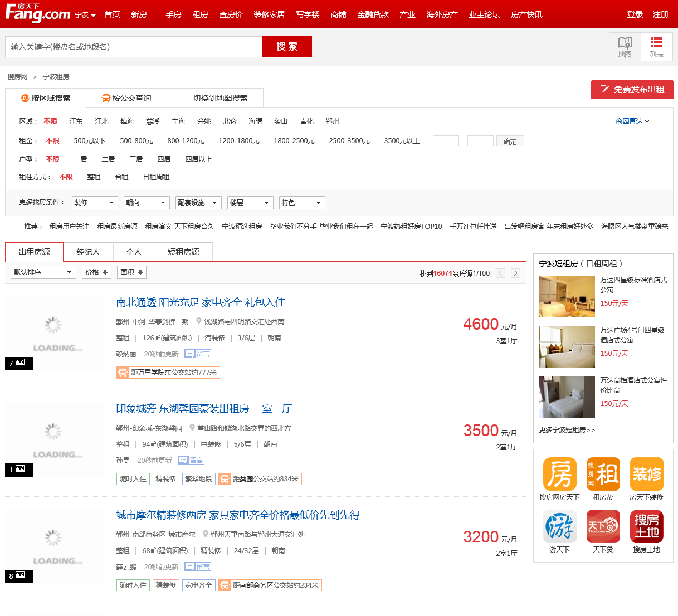678x616 pixels.
Task: Open 更多宁波短租房 link
Action: [x=567, y=430]
